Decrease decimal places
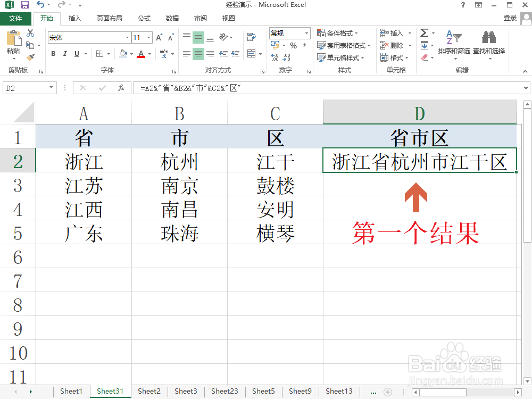Screen dimensions: 532x399 point(287,57)
